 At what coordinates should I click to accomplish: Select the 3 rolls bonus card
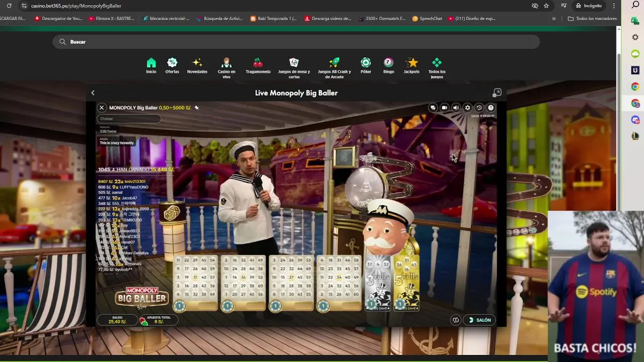378,284
